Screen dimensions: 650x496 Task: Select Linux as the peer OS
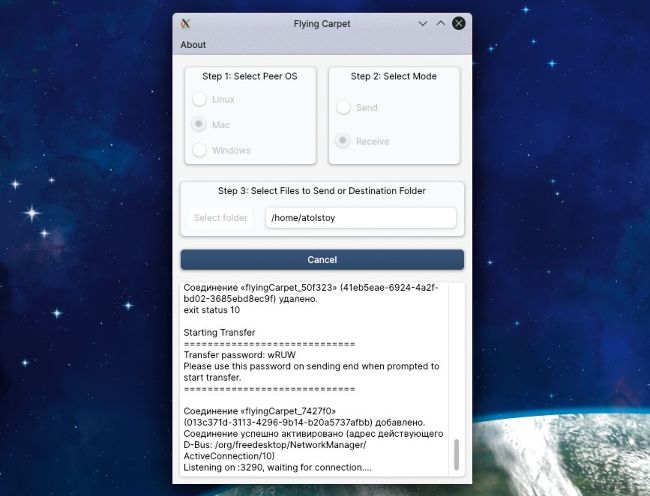pos(200,99)
